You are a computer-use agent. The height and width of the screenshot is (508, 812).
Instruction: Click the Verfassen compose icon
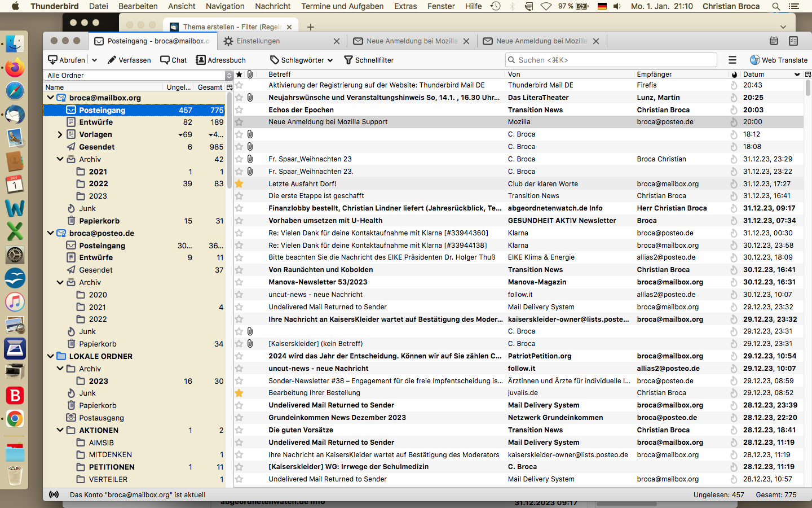point(112,60)
